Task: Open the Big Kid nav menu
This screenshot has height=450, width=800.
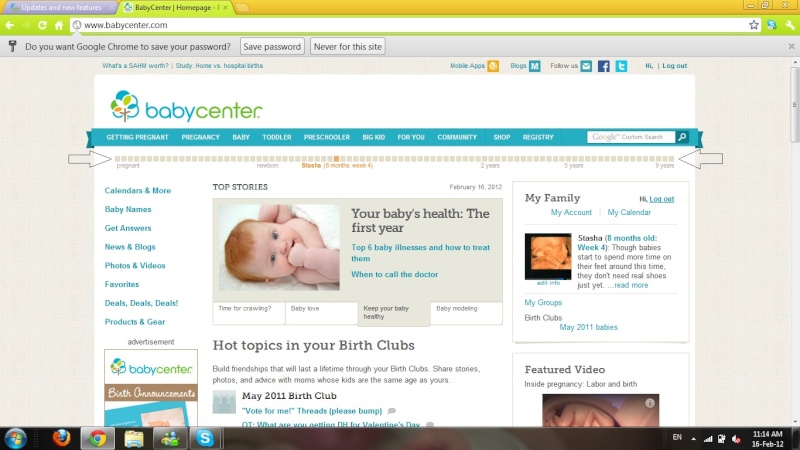Action: 373,137
